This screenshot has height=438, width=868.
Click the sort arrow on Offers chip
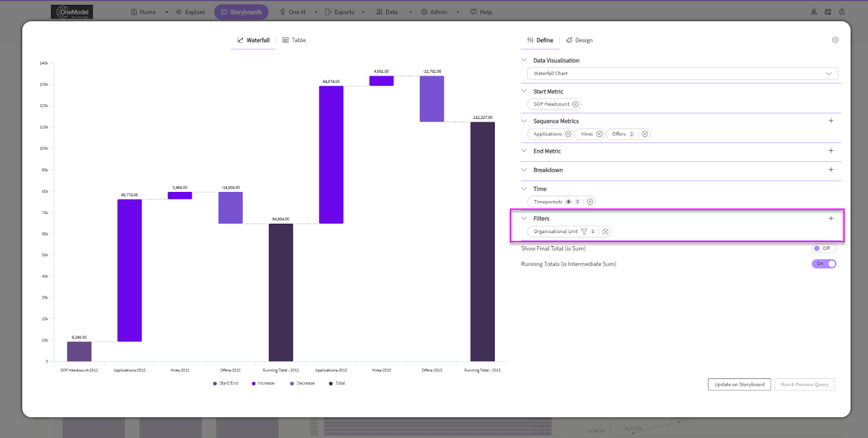(x=631, y=134)
